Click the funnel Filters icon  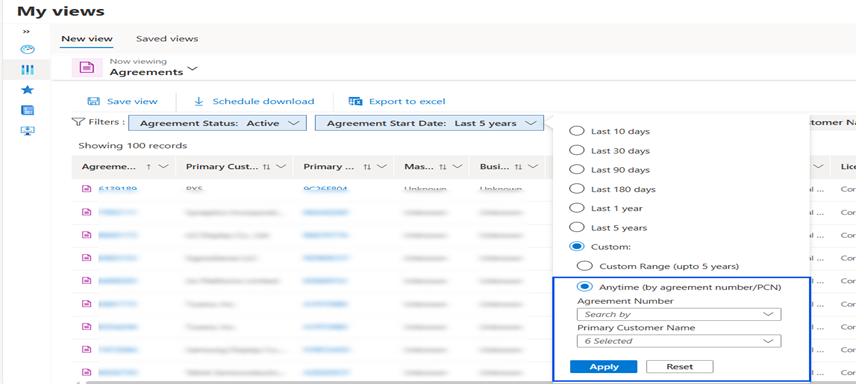pos(78,122)
